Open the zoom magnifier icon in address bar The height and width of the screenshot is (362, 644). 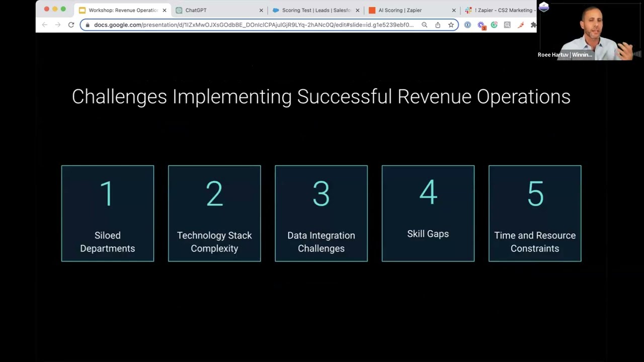pyautogui.click(x=425, y=25)
